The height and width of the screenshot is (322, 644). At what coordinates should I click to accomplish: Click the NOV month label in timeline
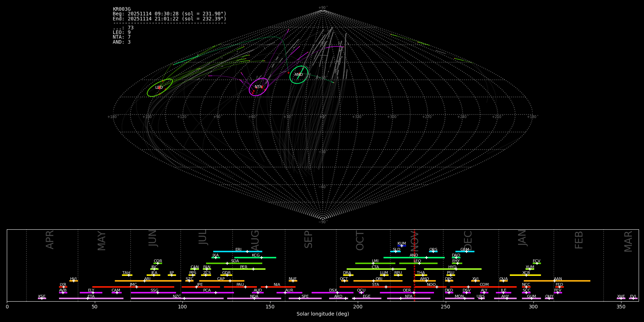point(415,241)
